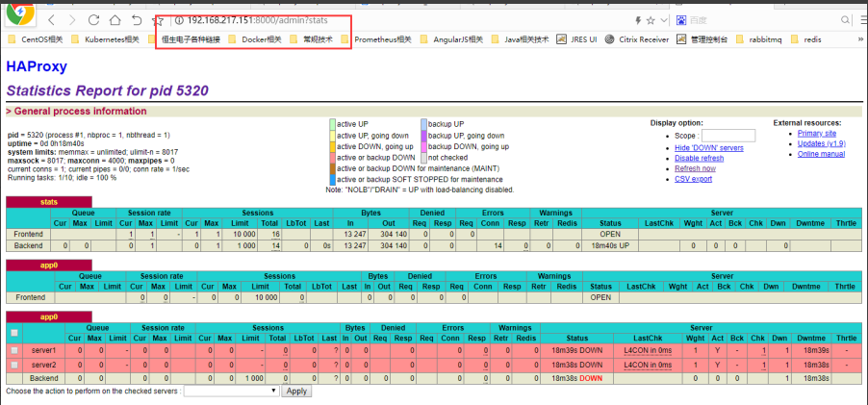Reload the page with the refresh icon
Viewport: 868px width, 405px height.
click(x=93, y=20)
